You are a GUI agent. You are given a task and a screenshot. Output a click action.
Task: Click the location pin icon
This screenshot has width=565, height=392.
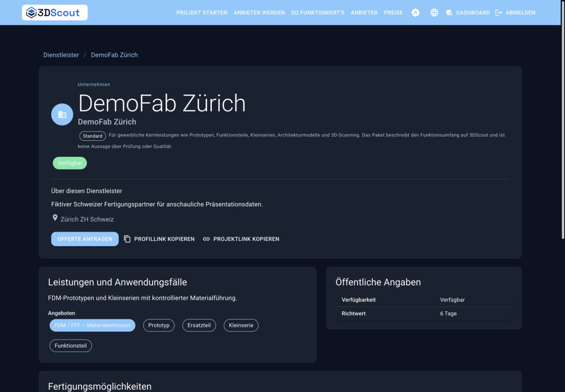55,218
